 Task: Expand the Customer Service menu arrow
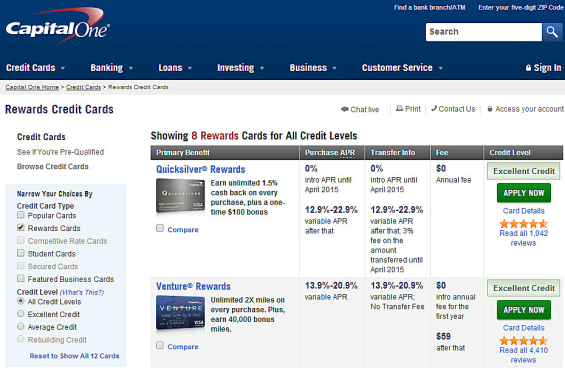[440, 68]
